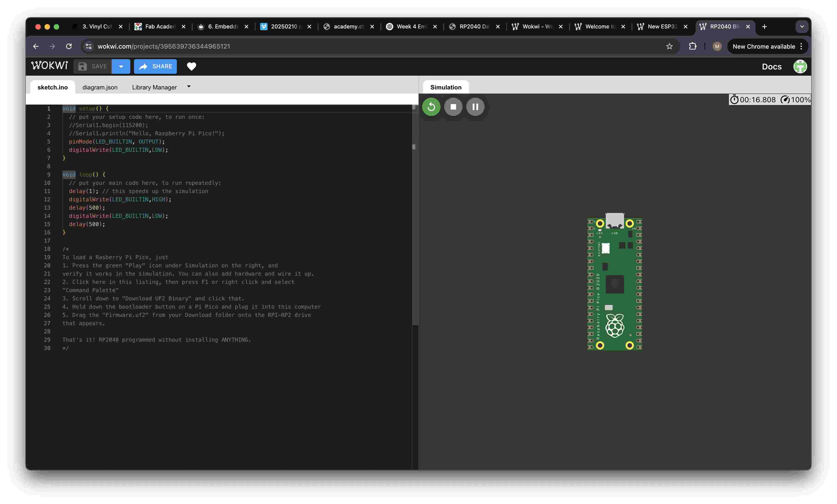
Task: Open the Docs link
Action: (x=771, y=66)
